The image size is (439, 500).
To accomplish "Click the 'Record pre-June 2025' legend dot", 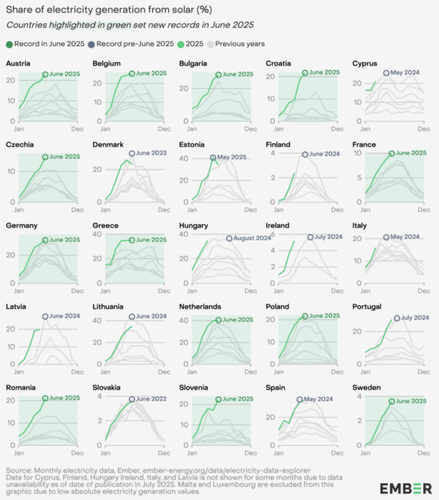I will 91,44.
